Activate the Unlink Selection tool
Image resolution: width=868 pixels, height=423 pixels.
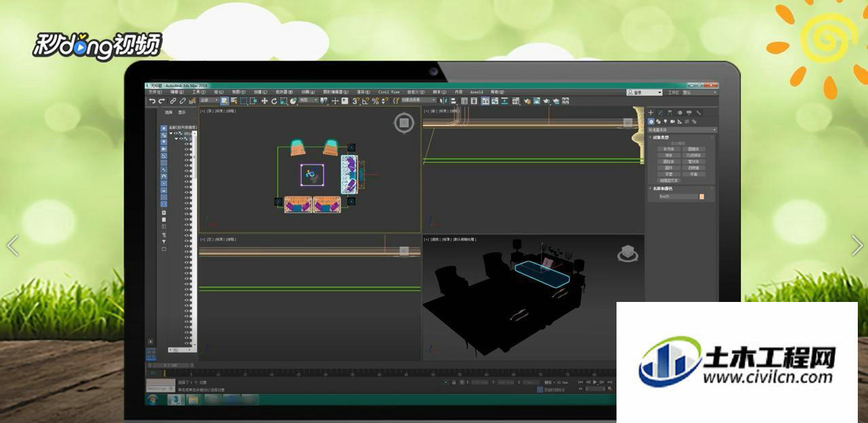pos(182,101)
